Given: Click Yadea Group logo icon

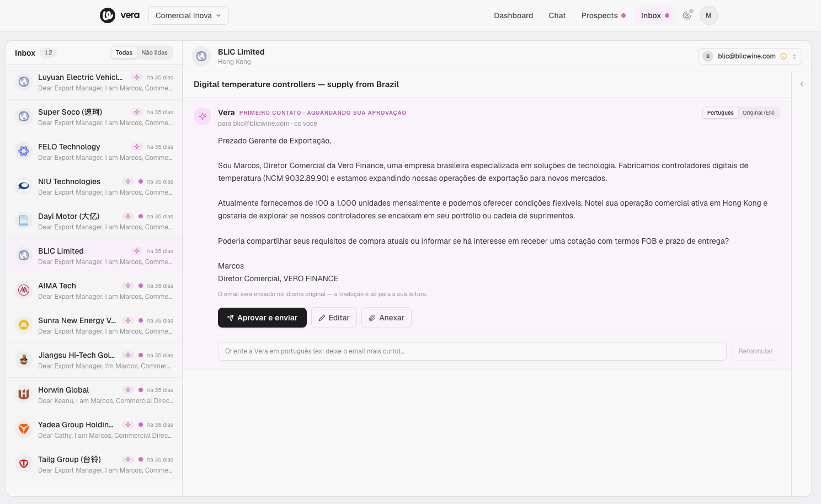Looking at the screenshot, I should coord(24,429).
